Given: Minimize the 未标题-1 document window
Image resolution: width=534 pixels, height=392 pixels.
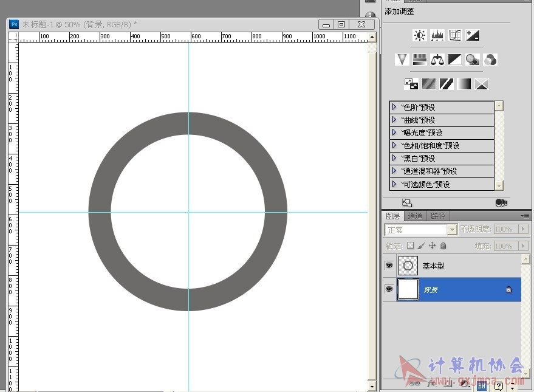Looking at the screenshot, I should (x=326, y=24).
